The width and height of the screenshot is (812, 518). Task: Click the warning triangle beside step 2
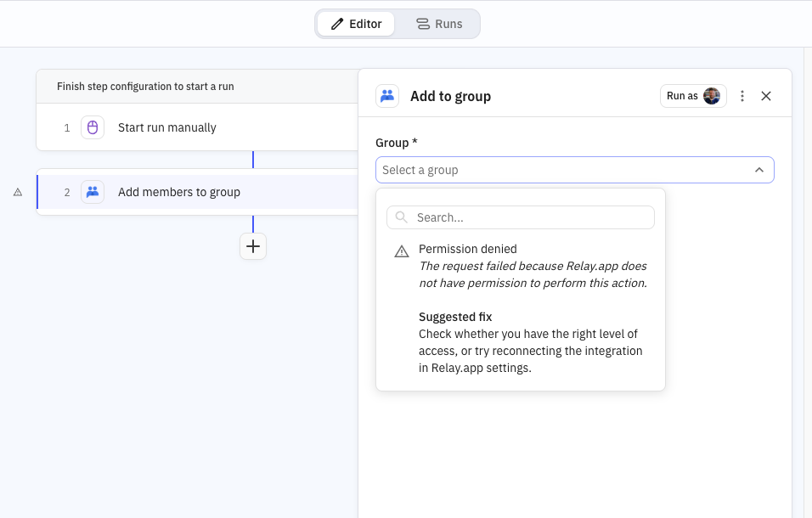point(17,191)
